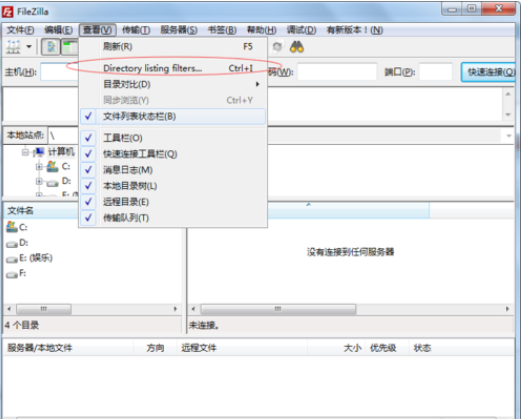
Task: Expand the D: drive tree node
Action: click(39, 182)
